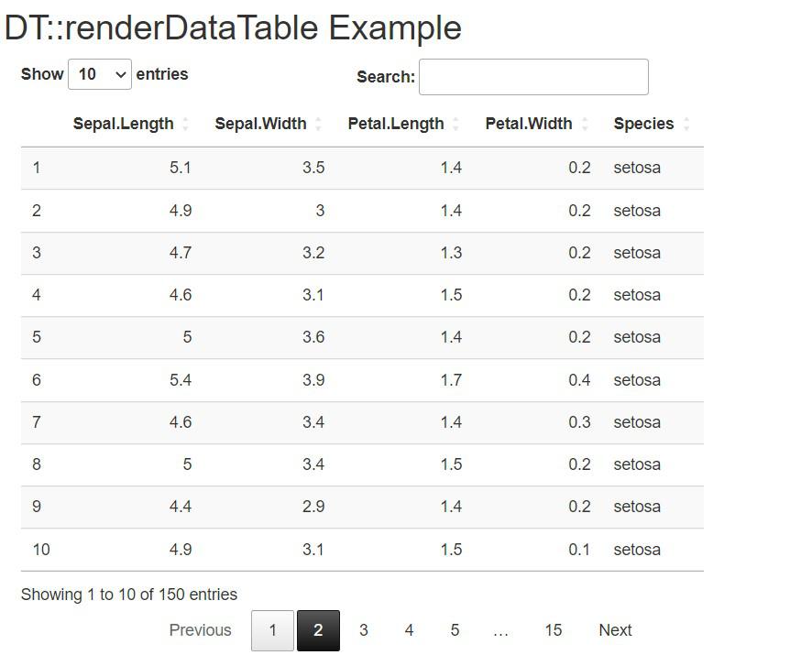Click the setosa cell in row 3
The image size is (812, 666).
[x=637, y=253]
